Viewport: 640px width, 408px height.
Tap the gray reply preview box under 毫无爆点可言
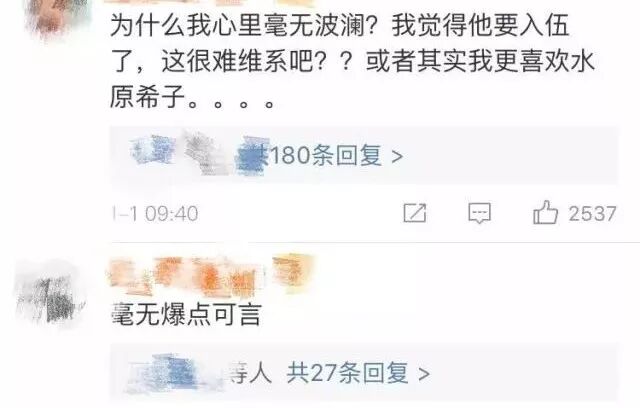pyautogui.click(x=364, y=373)
